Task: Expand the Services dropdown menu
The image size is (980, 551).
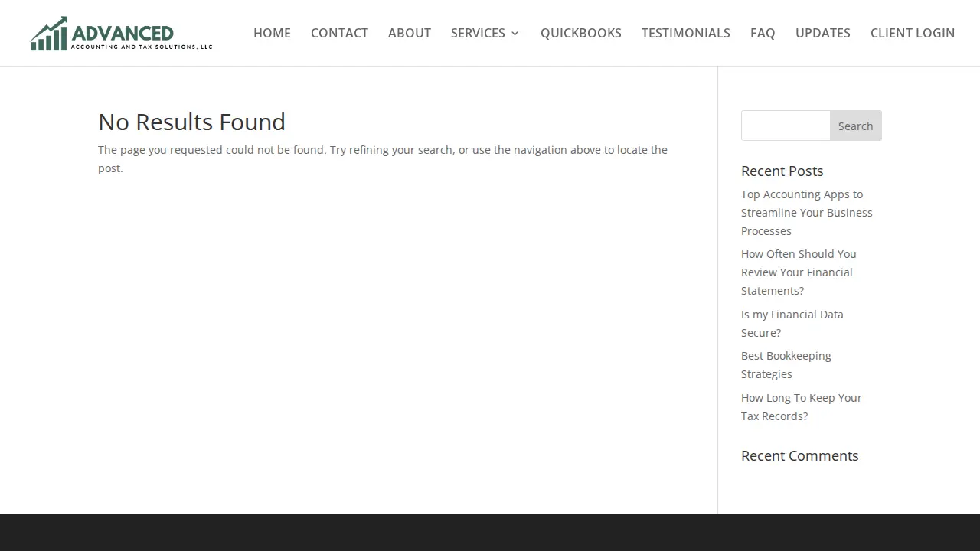Action: point(485,33)
